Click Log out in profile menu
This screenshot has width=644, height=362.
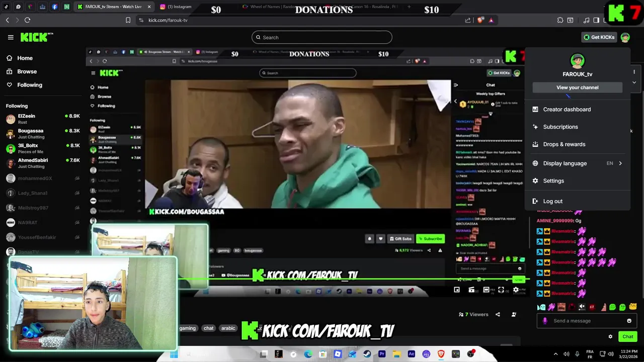coord(577,201)
